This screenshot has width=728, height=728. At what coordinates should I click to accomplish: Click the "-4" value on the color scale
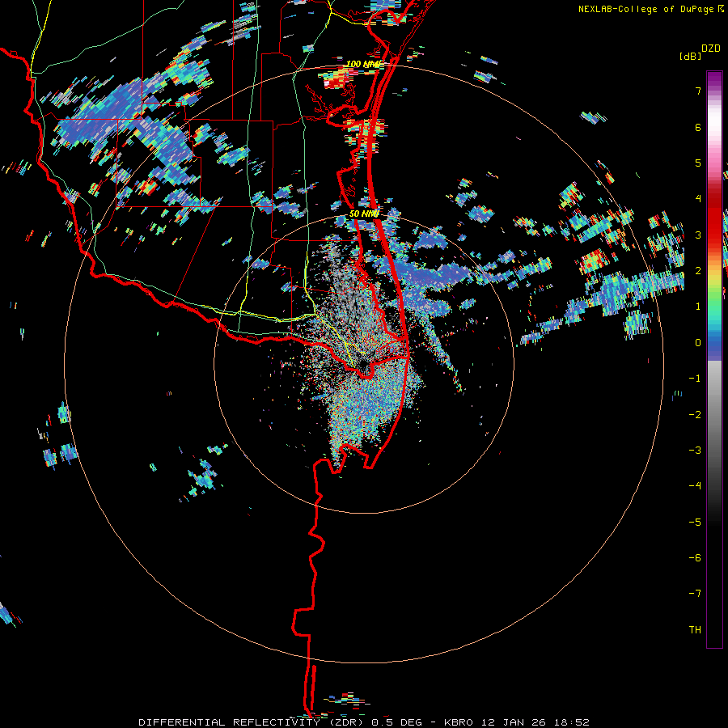point(695,486)
